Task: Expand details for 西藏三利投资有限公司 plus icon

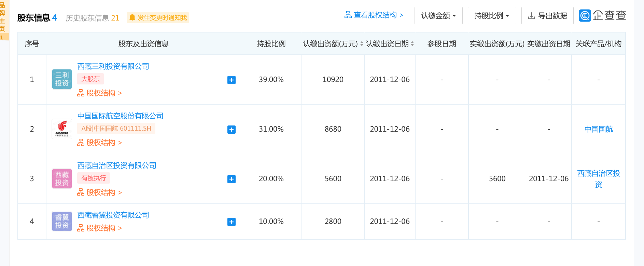Action: (x=231, y=80)
